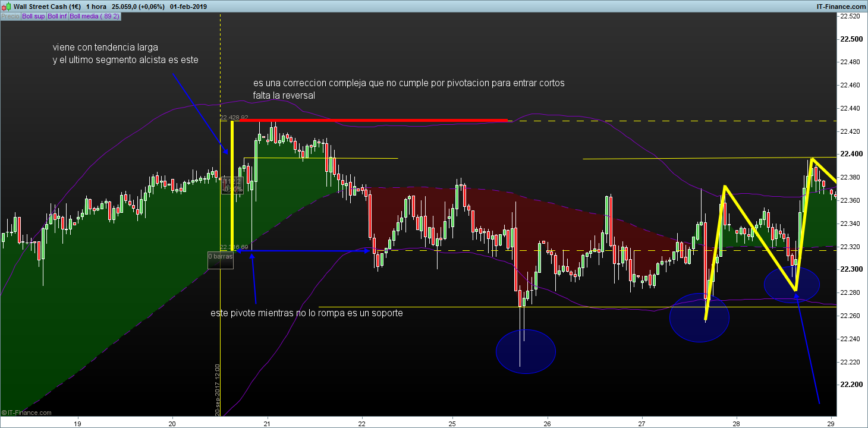Click the 22.480 price axis label
Image resolution: width=868 pixels, height=428 pixels.
click(x=850, y=62)
